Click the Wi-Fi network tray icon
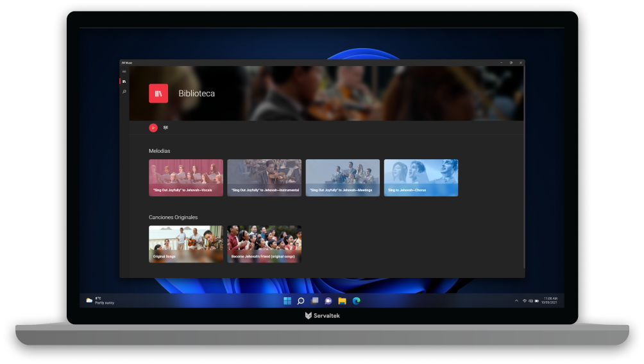Screen dimensions: 644x364 [x=525, y=301]
